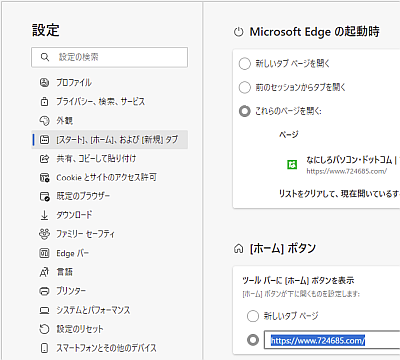Click the power icon beside Microsoft Edge の起動時

point(238,32)
